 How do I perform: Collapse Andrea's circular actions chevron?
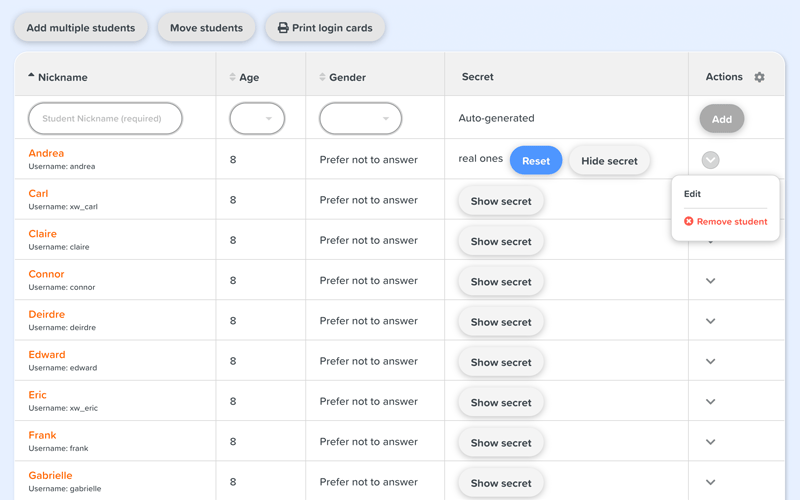[710, 160]
